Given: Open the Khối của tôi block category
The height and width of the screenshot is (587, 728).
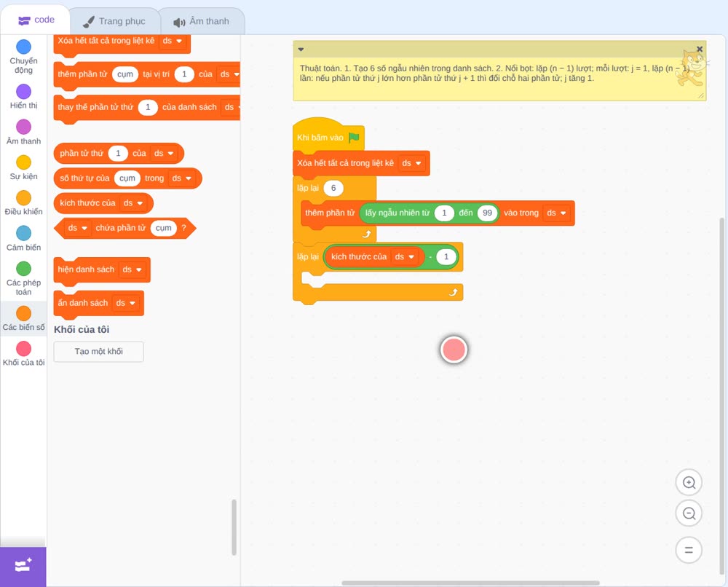Looking at the screenshot, I should [x=23, y=353].
